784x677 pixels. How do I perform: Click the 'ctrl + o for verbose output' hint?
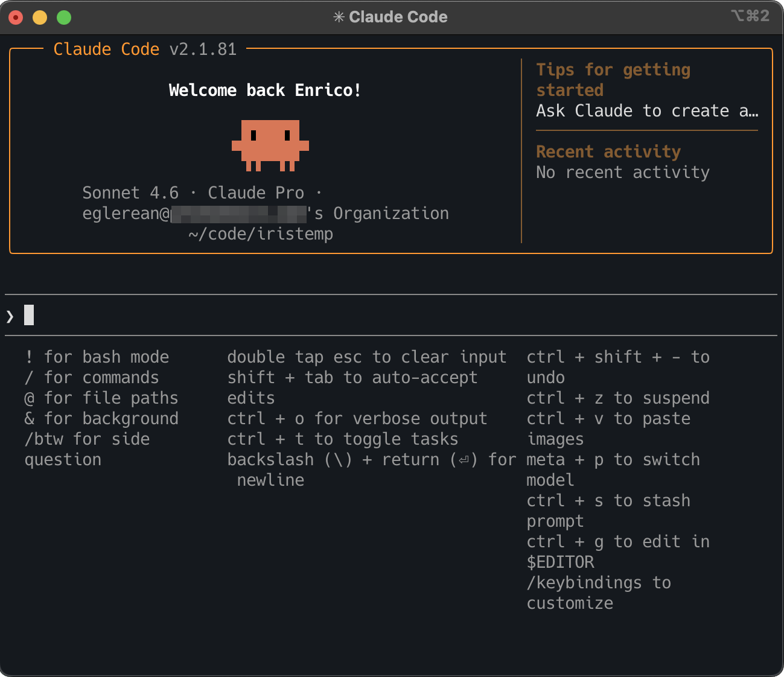[357, 419]
